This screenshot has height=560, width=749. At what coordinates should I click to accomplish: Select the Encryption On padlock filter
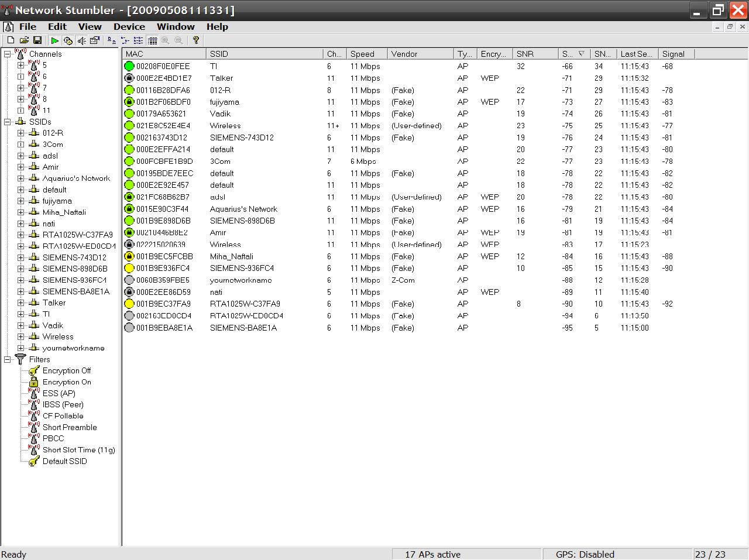67,382
